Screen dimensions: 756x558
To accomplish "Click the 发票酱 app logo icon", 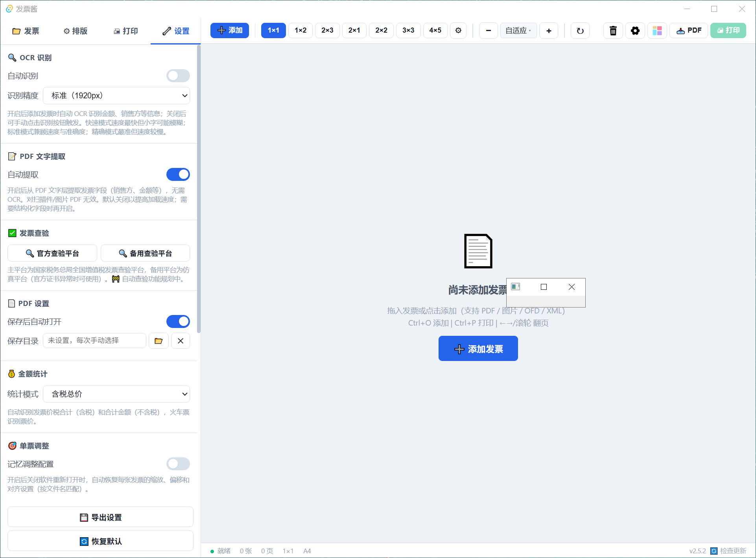I will click(x=9, y=9).
